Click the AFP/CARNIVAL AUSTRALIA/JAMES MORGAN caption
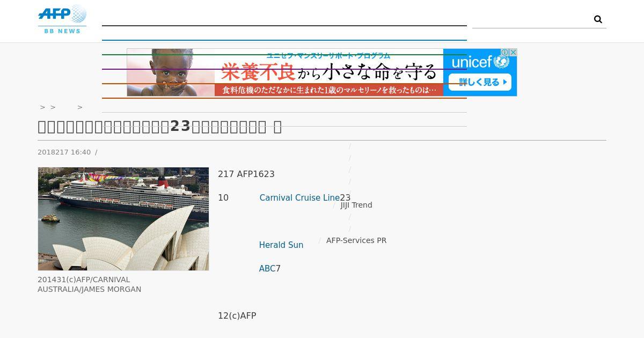The width and height of the screenshot is (644, 338). 90,284
